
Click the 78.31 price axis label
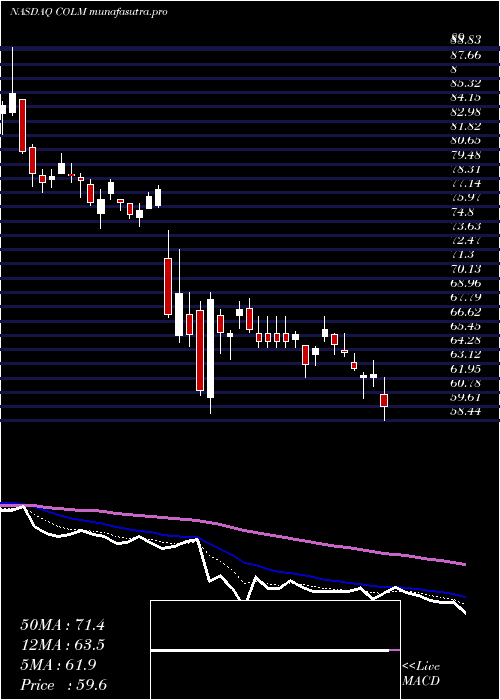466,169
